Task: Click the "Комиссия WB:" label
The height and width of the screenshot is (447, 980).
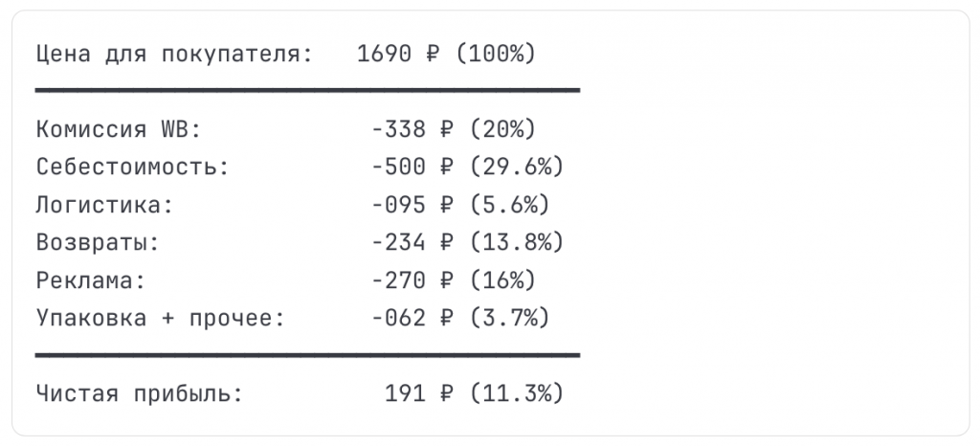Action: pyautogui.click(x=120, y=129)
